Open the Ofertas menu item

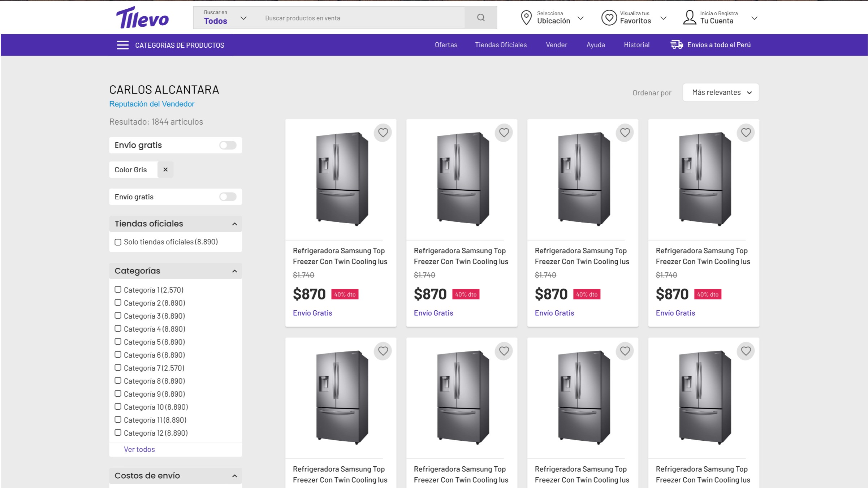(x=446, y=45)
